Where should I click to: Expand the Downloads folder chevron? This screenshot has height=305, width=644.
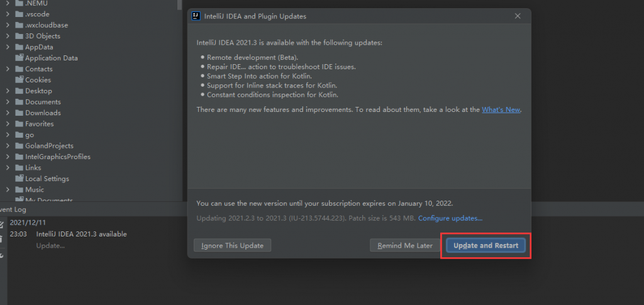pos(8,113)
